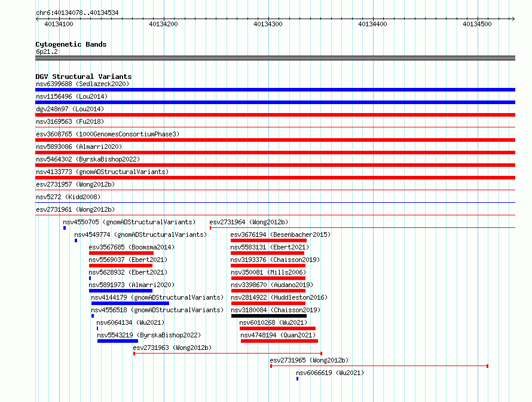This screenshot has height=402, width=532.
Task: Select nsv5628932 (Ebert2021) label
Action: coord(128,272)
